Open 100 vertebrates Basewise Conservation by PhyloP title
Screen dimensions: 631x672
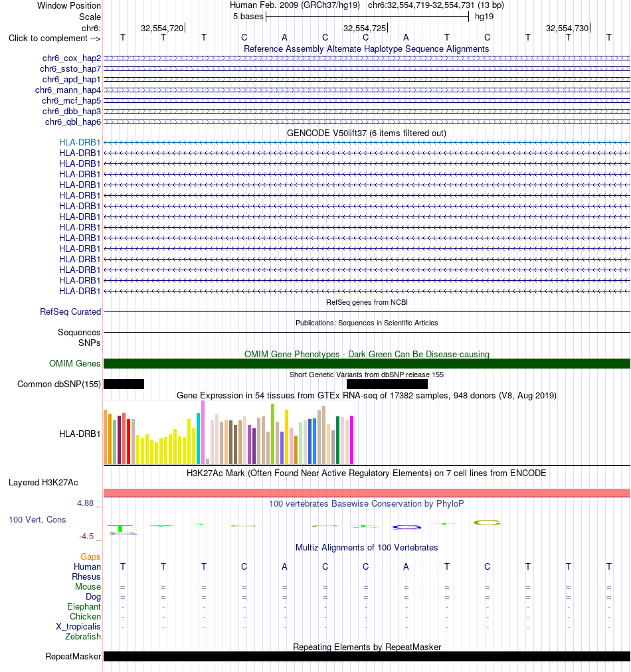click(367, 503)
